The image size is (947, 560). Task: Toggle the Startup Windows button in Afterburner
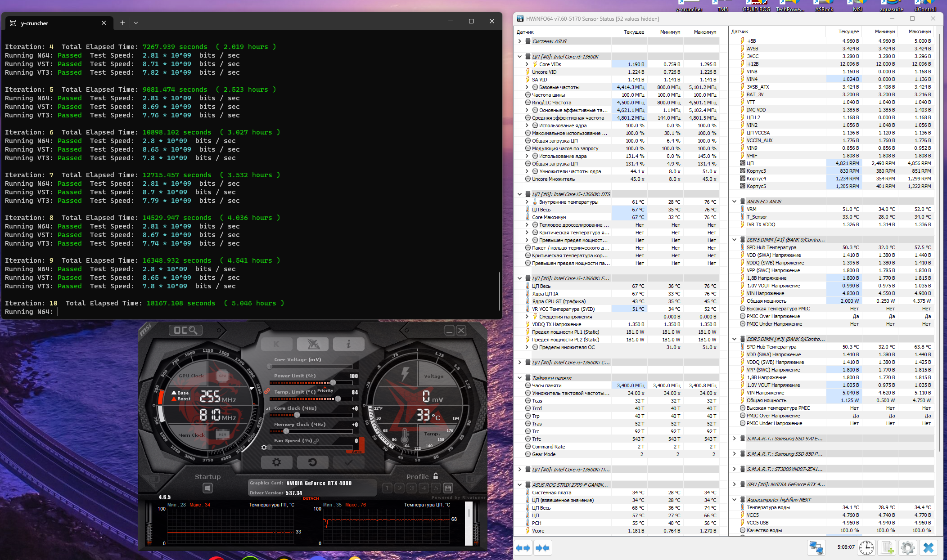(x=207, y=488)
